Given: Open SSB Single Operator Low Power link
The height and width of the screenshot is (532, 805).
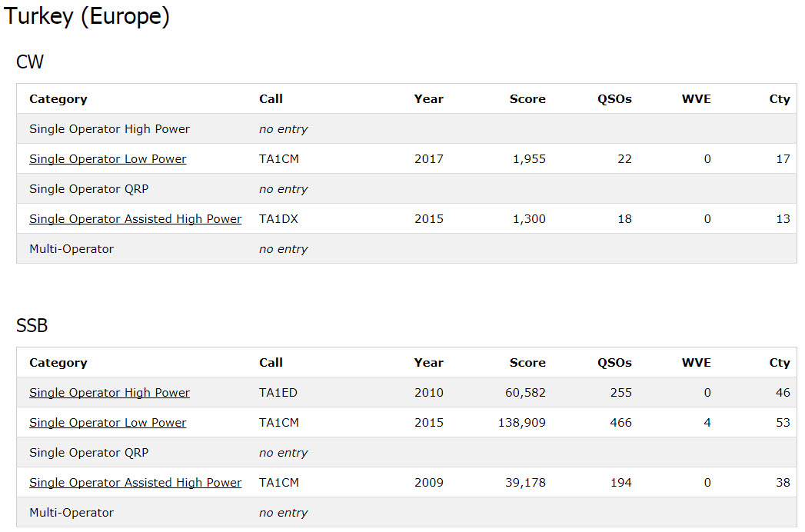Looking at the screenshot, I should (x=108, y=423).
